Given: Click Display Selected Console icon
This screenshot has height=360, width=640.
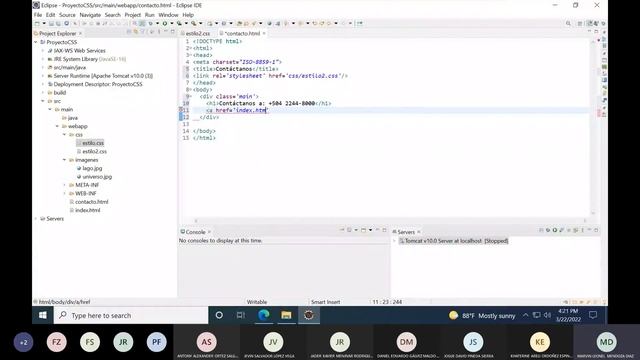Looking at the screenshot, I should [x=349, y=230].
